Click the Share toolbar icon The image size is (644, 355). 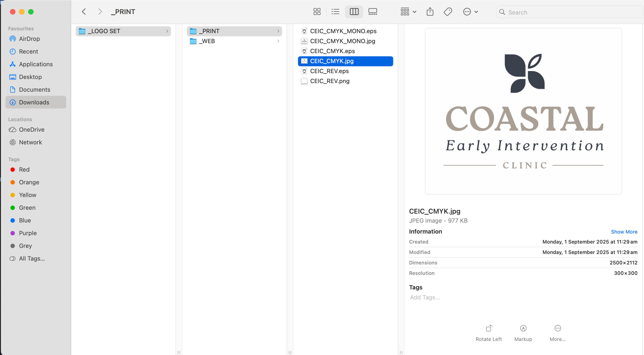tap(430, 12)
